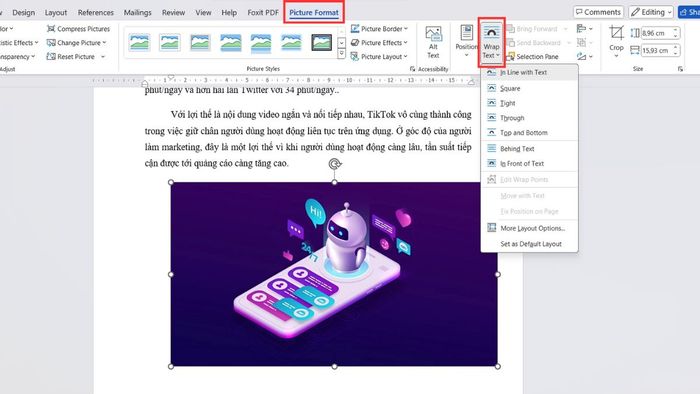The width and height of the screenshot is (700, 394).
Task: Open the Size dialog launcher
Action: tap(680, 69)
